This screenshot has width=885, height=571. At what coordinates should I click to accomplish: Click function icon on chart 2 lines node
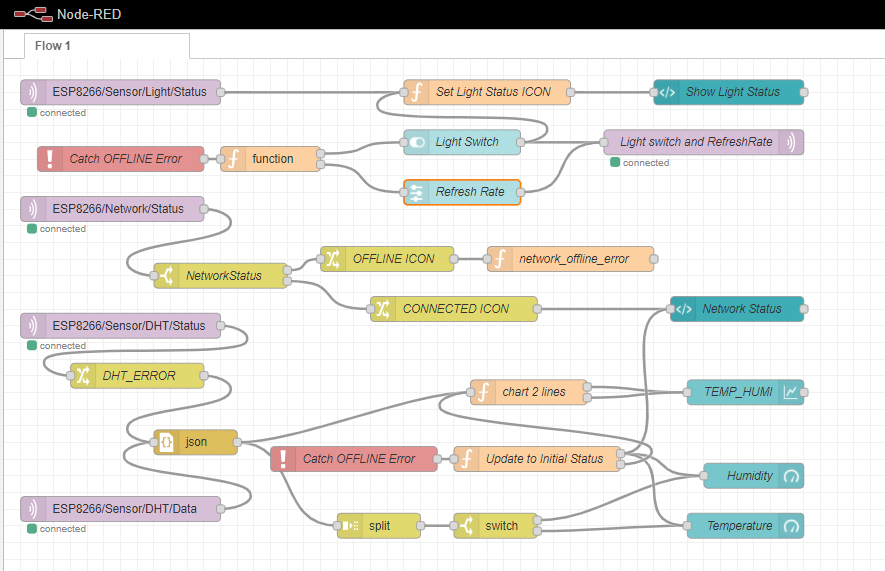[x=483, y=392]
